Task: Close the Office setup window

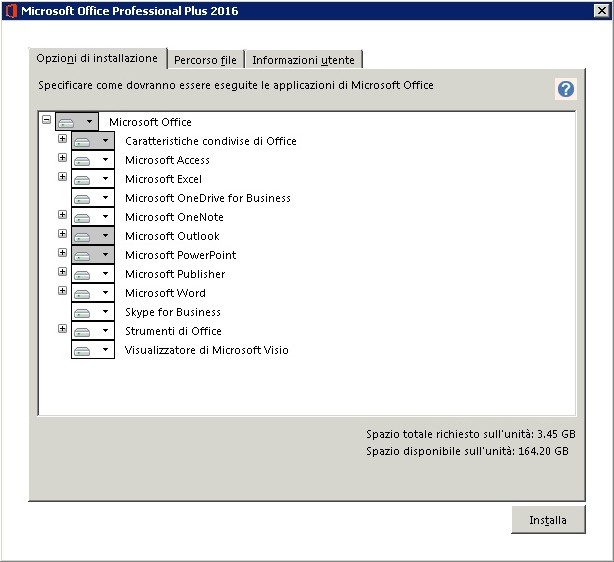Action: coord(601,11)
